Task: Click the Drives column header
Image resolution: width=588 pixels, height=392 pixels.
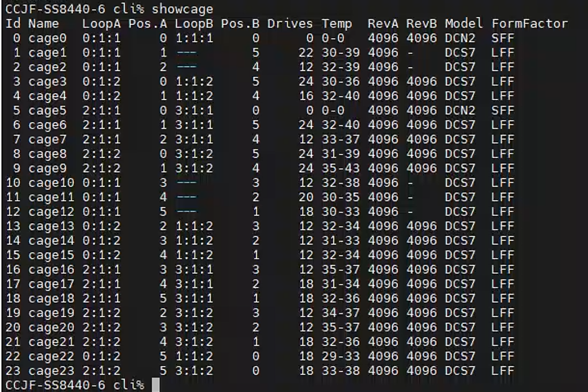Action: tap(290, 23)
